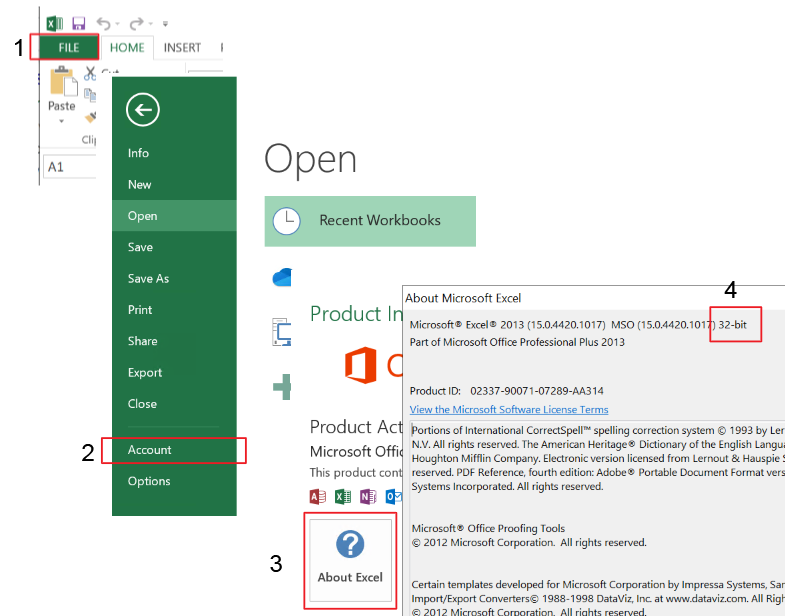Select New in the File menu

[x=174, y=184]
